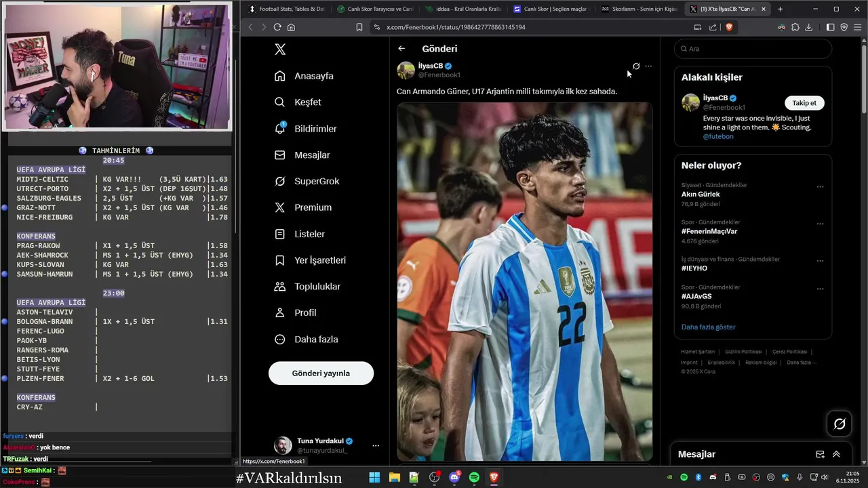Click the Grok icon on the post
Image resolution: width=868 pixels, height=488 pixels.
(636, 66)
